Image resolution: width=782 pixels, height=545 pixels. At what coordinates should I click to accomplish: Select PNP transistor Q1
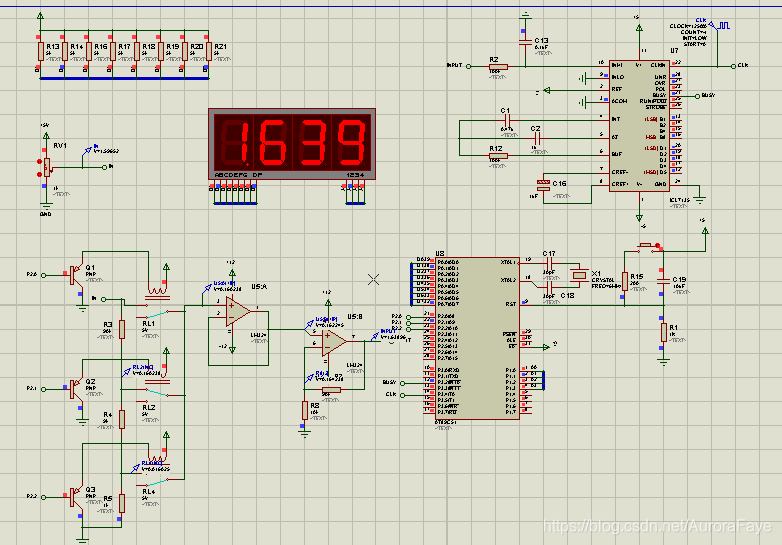[x=76, y=275]
